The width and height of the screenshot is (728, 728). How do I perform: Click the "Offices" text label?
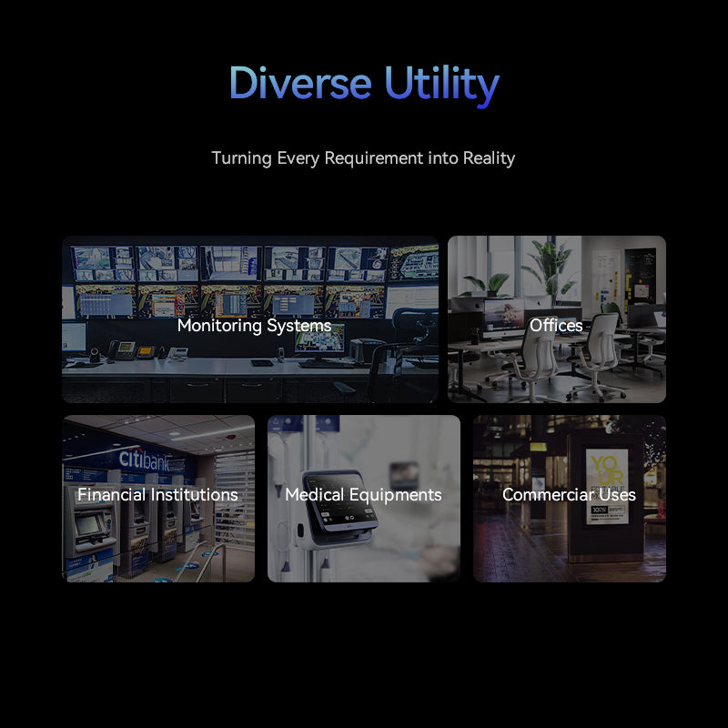click(x=556, y=326)
